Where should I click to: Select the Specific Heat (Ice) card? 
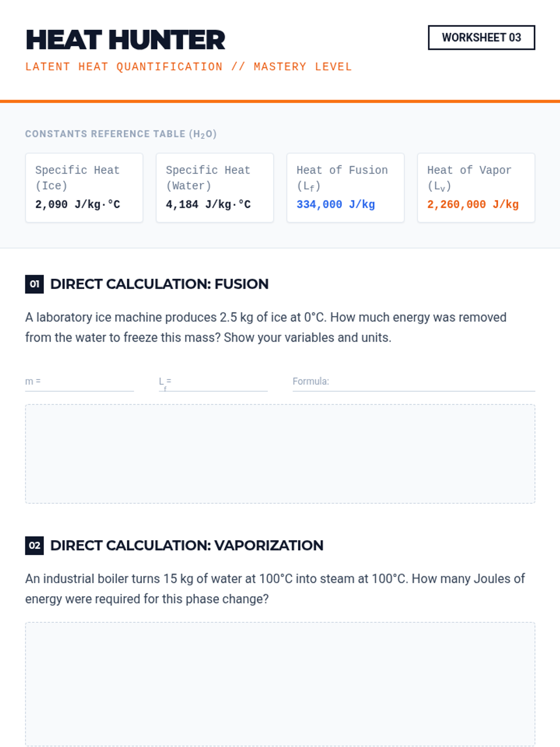pyautogui.click(x=84, y=187)
